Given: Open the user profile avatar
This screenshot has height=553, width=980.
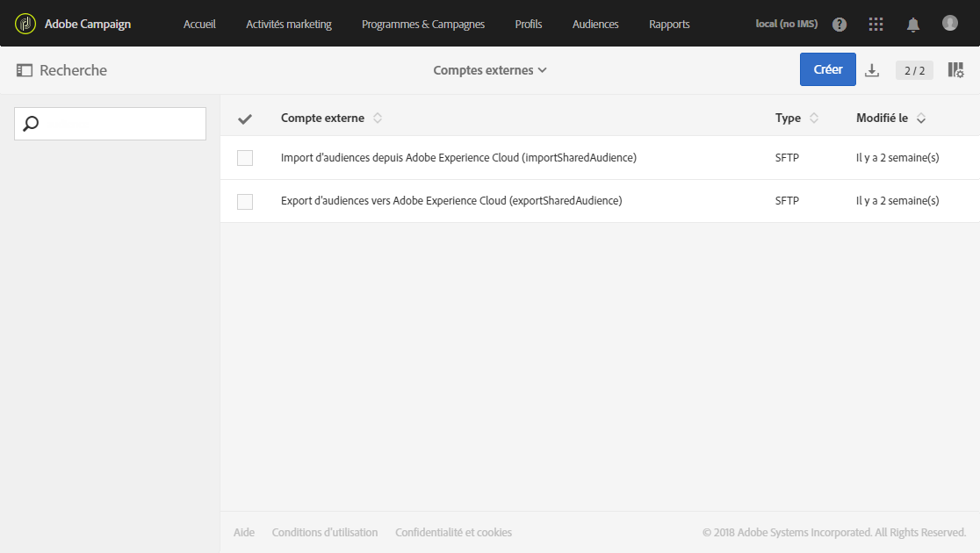Looking at the screenshot, I should [x=950, y=23].
